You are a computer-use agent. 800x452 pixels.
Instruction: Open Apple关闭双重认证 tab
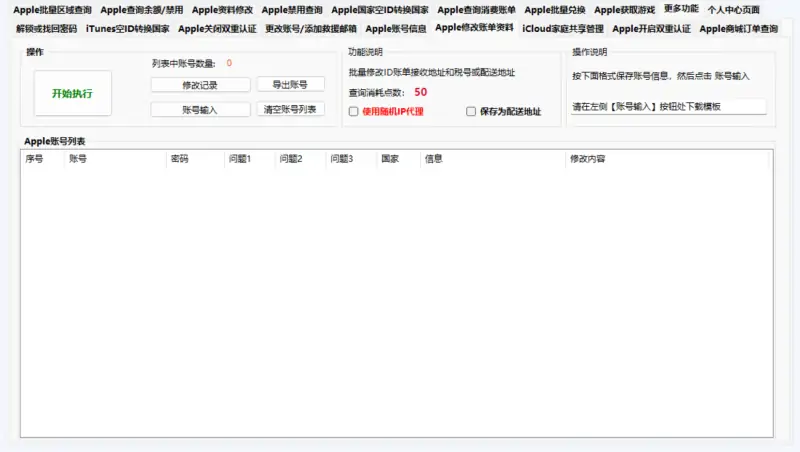pyautogui.click(x=217, y=29)
